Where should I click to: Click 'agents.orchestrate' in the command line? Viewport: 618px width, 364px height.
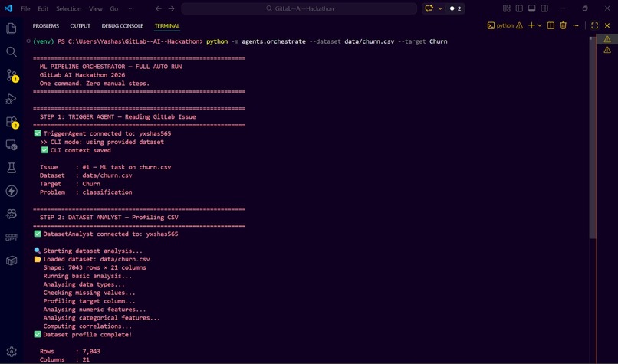pos(274,41)
